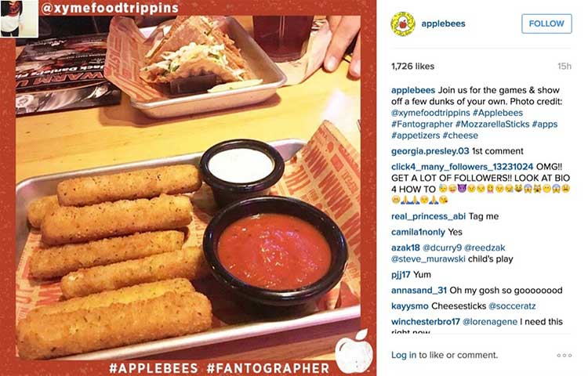Open the @xymefoodtrippins mention in caption
Image resolution: width=588 pixels, height=376 pixels.
tap(430, 113)
